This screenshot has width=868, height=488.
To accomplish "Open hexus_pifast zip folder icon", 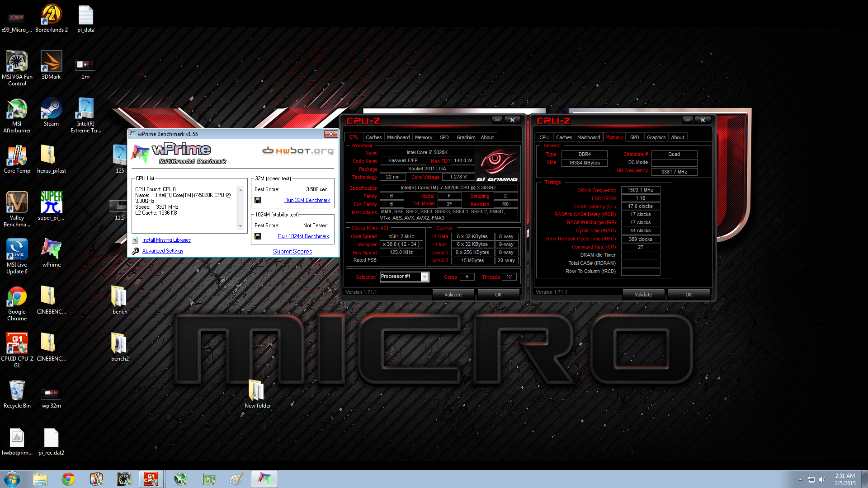I will click(51, 159).
